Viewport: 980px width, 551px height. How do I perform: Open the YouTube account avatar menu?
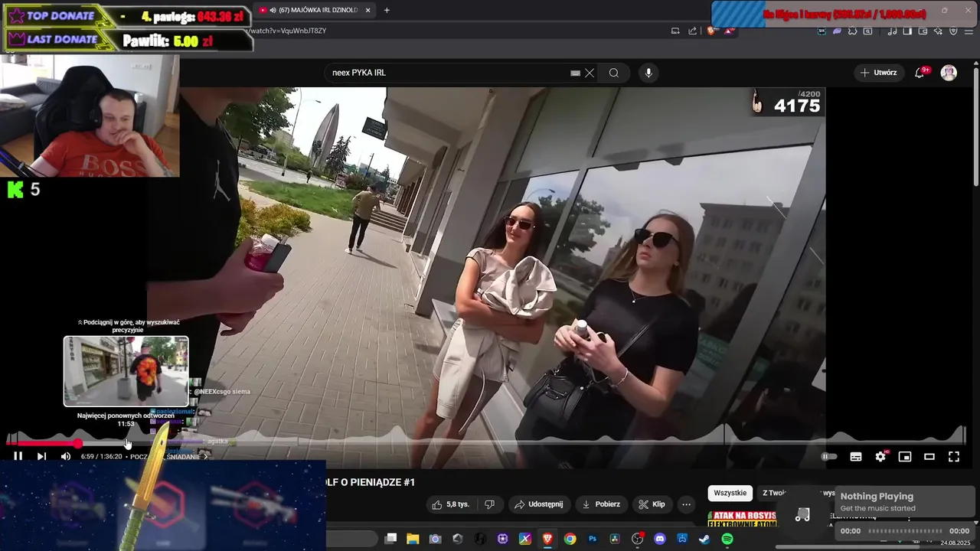coord(949,73)
